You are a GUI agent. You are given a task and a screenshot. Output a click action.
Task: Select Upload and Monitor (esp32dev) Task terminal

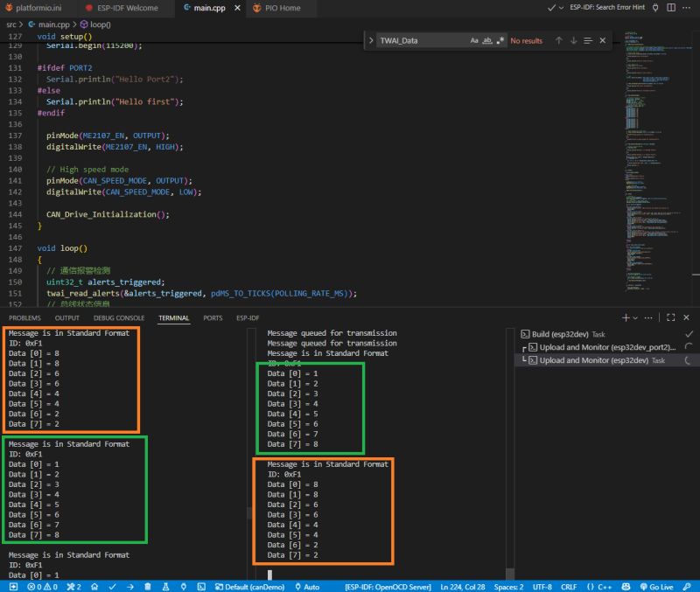point(607,360)
